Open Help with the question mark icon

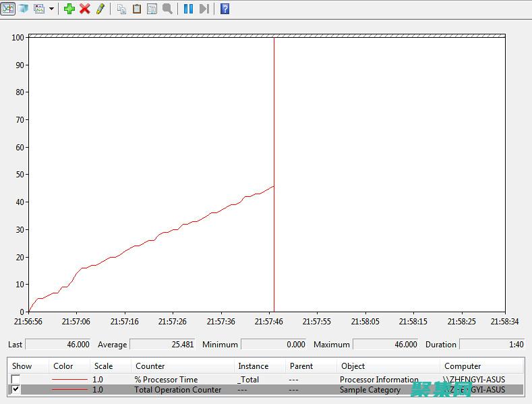(225, 9)
